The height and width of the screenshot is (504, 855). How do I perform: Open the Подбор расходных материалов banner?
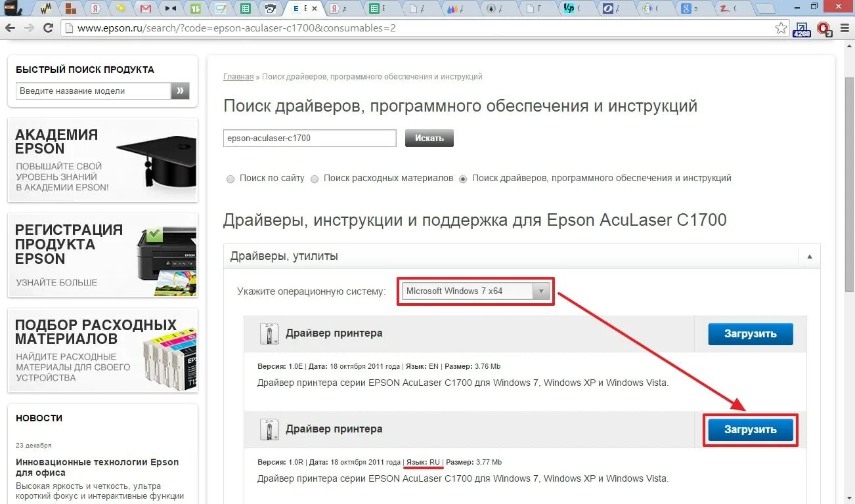click(x=102, y=351)
